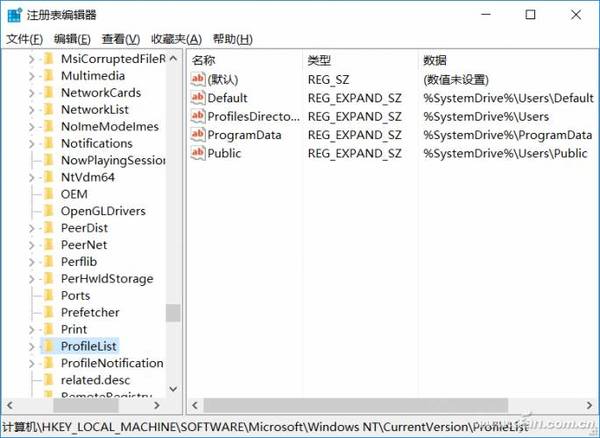Viewport: 600px width, 438px height.
Task: Expand the ProfileList key
Action: click(31, 346)
